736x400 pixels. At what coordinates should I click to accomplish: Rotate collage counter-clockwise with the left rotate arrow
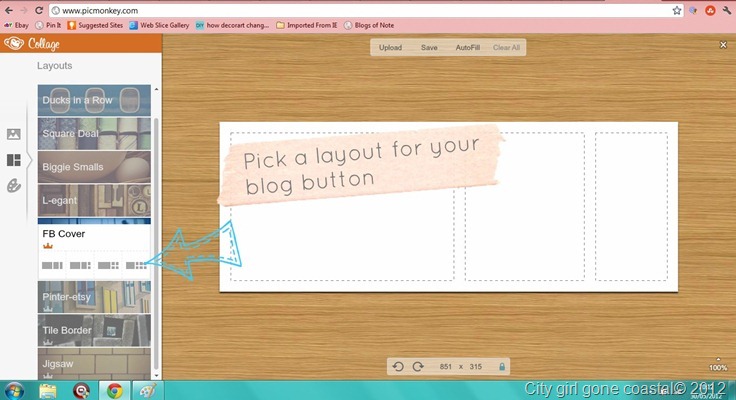398,367
